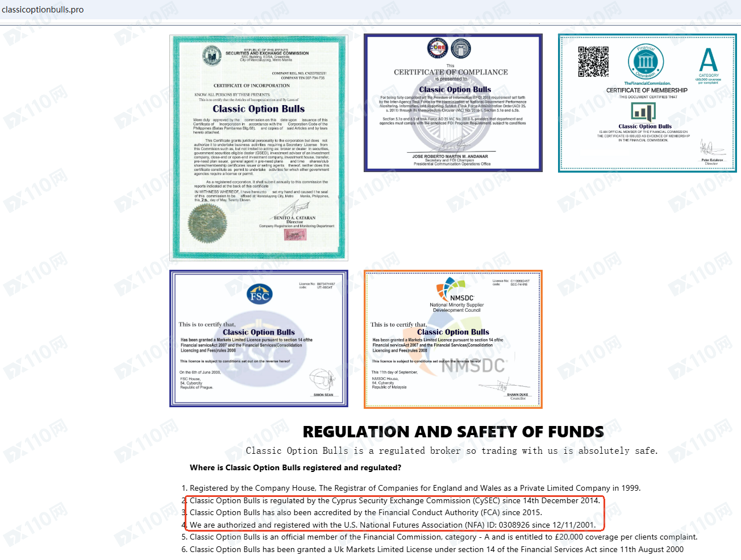Click 'Where is Classic Option Bulls registered and regulated?'

tap(295, 467)
